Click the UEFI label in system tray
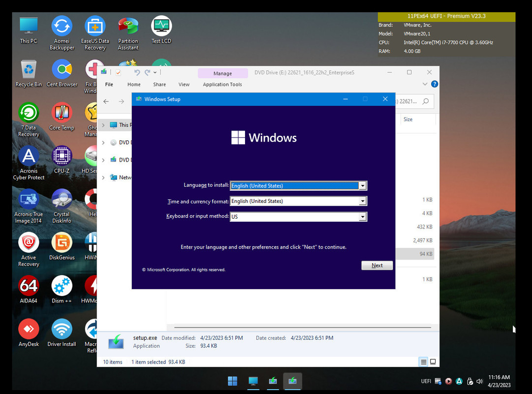The height and width of the screenshot is (394, 532). (x=426, y=381)
